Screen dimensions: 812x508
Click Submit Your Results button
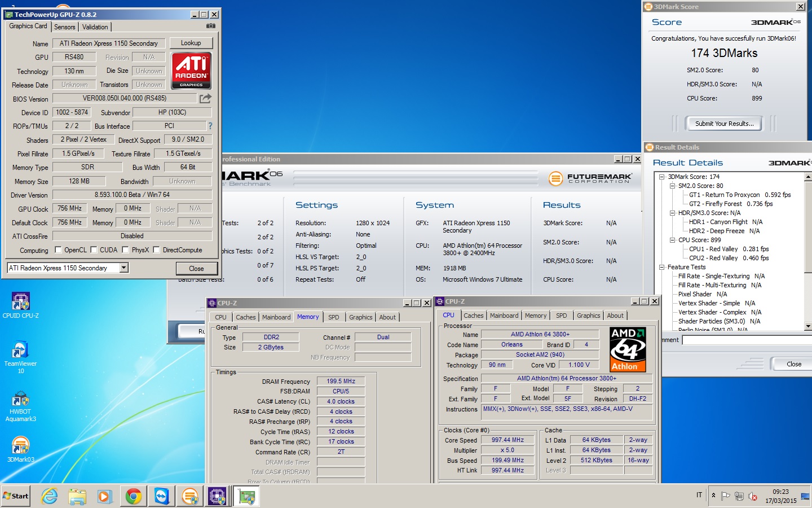point(724,124)
